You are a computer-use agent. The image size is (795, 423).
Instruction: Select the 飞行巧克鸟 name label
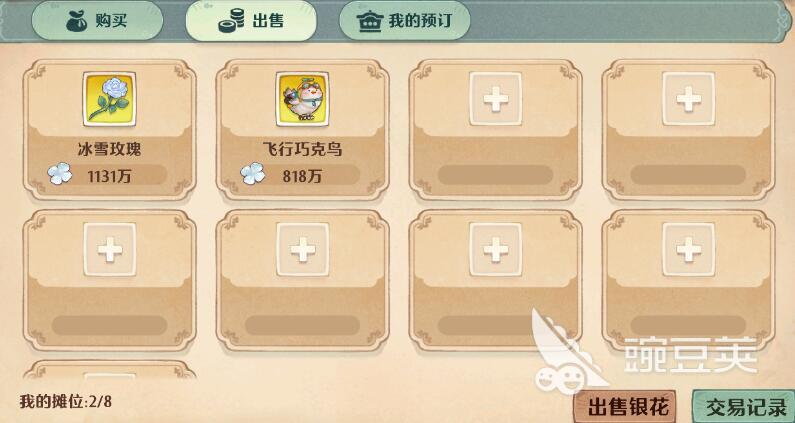click(302, 149)
